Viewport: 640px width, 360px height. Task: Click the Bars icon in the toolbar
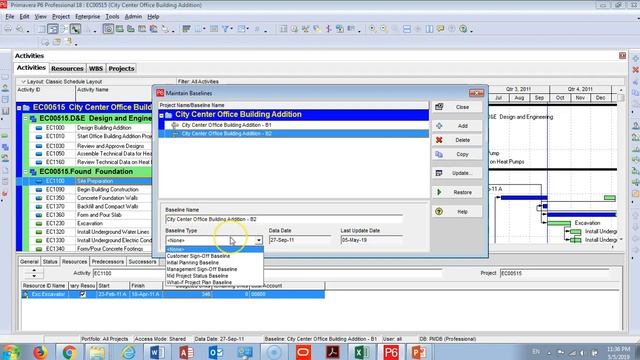coord(187,29)
